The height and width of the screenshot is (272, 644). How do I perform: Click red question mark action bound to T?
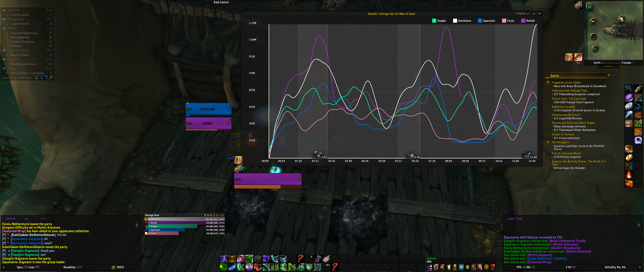click(300, 259)
